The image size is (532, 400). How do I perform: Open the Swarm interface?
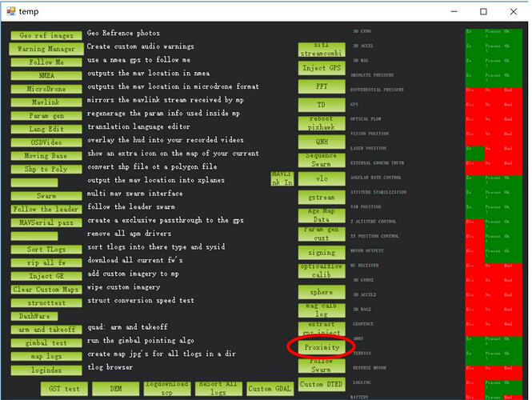46,196
